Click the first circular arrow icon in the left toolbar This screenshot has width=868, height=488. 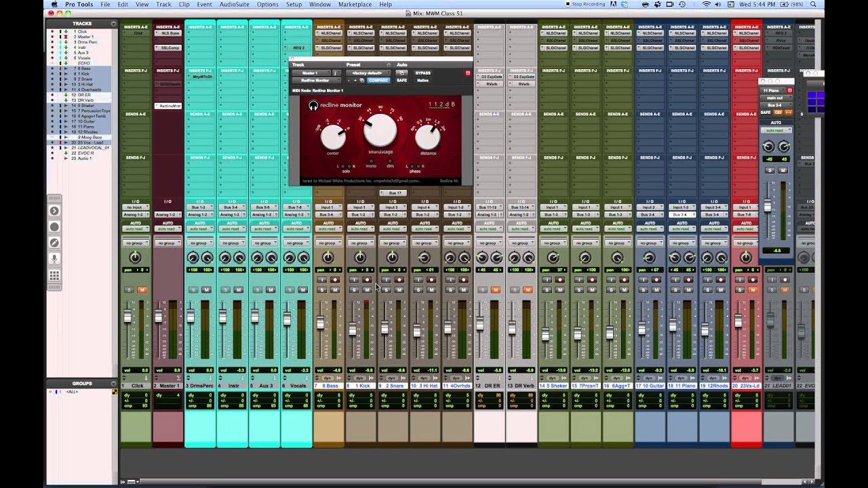click(x=54, y=211)
